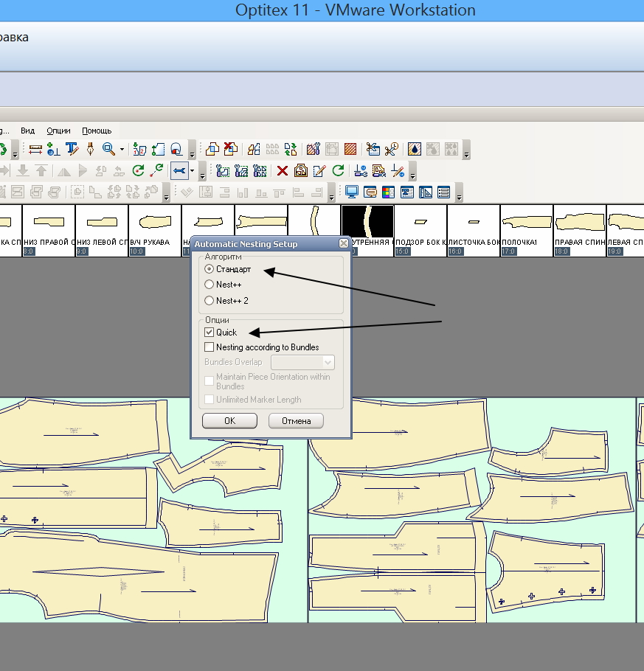Choose the Nest++ algorithm option
This screenshot has width=644, height=671.
click(210, 285)
